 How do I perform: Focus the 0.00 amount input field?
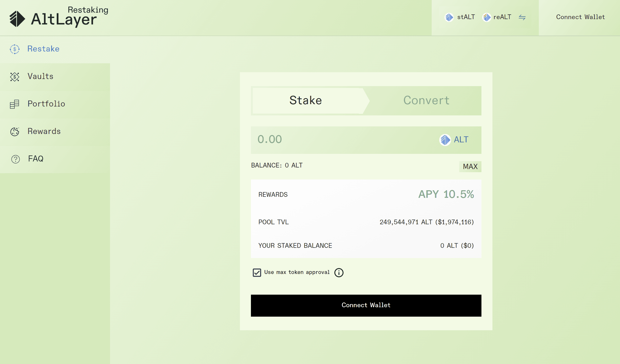tap(341, 140)
